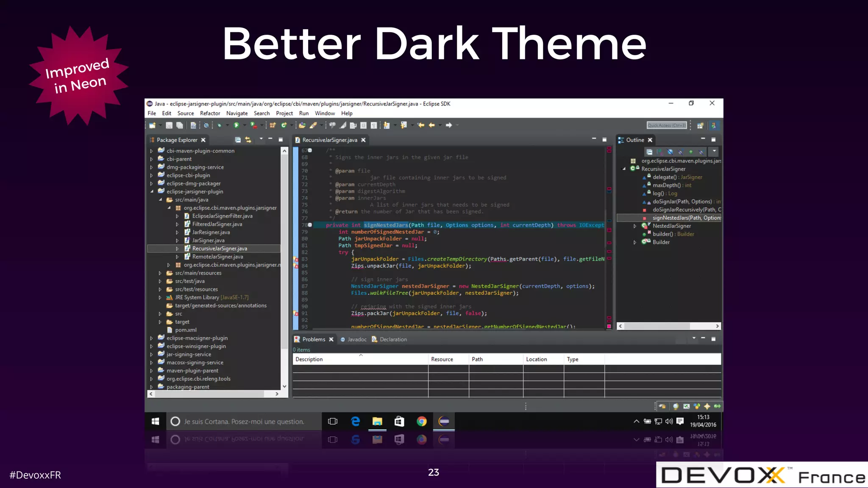The image size is (868, 488).
Task: Click the Save toolbar icon
Action: [169, 125]
